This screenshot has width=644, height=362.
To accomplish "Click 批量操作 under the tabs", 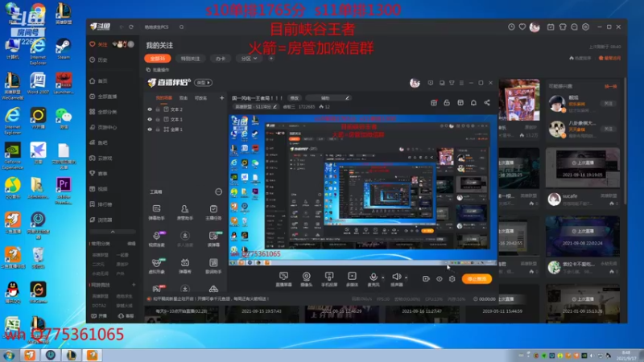I will tap(158, 70).
